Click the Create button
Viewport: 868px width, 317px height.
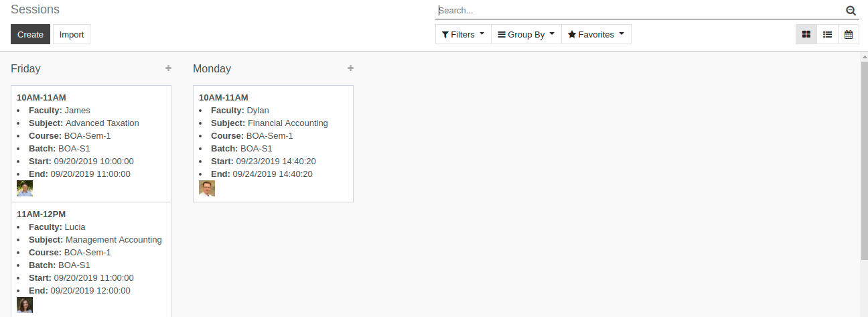click(30, 35)
